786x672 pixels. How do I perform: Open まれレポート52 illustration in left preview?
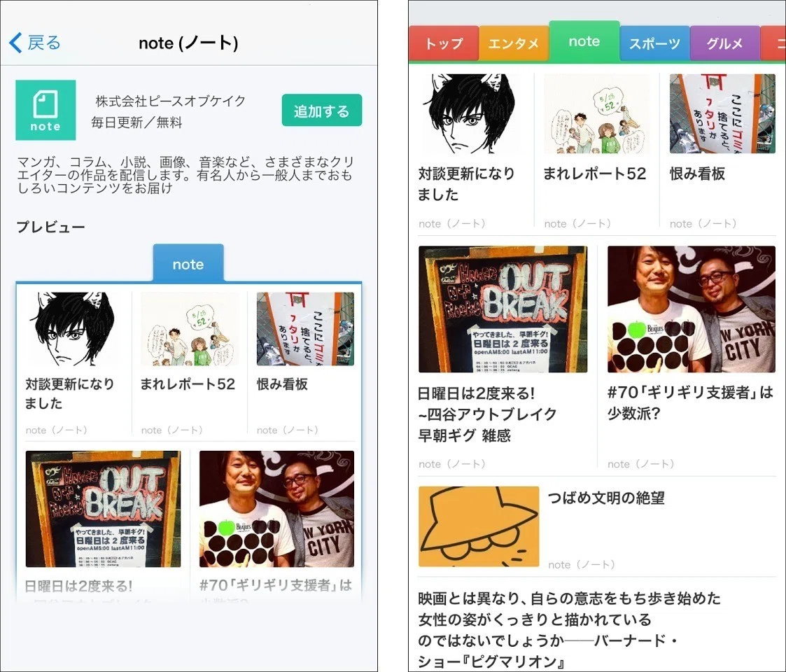click(x=190, y=329)
